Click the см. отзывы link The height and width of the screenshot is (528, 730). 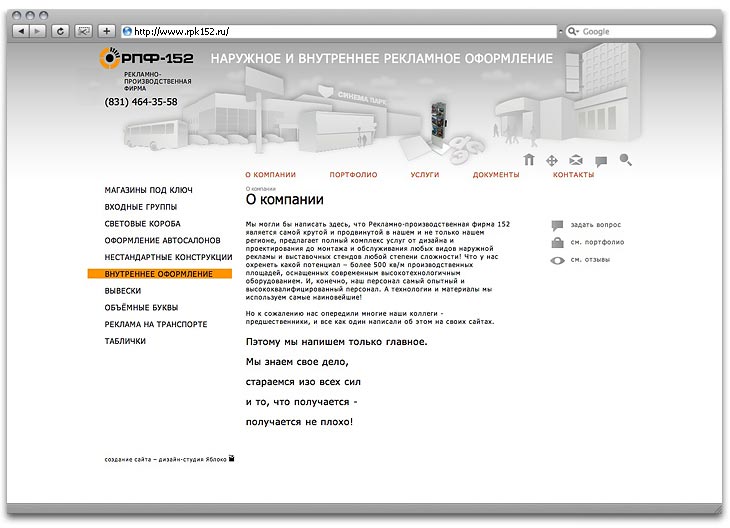tap(590, 260)
